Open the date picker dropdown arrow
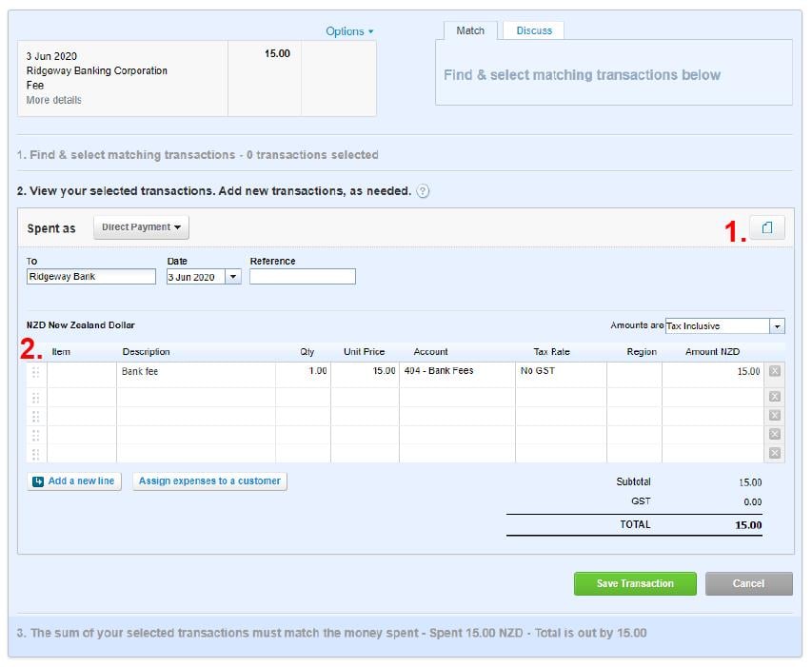This screenshot has height=667, width=812. coord(232,277)
